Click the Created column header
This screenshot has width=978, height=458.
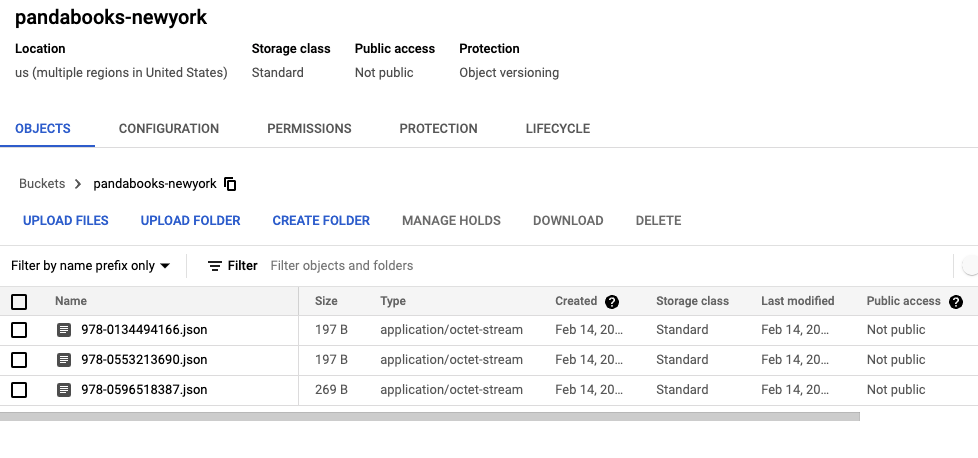click(x=576, y=301)
